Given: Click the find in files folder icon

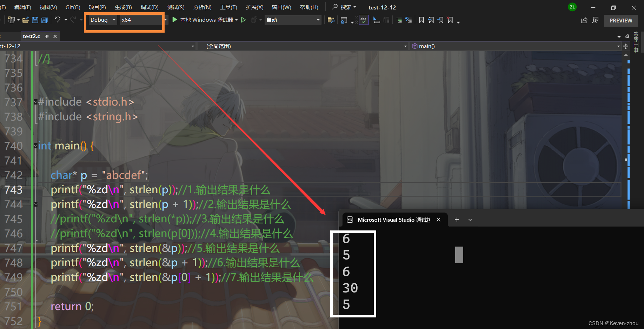Looking at the screenshot, I should (x=331, y=20).
